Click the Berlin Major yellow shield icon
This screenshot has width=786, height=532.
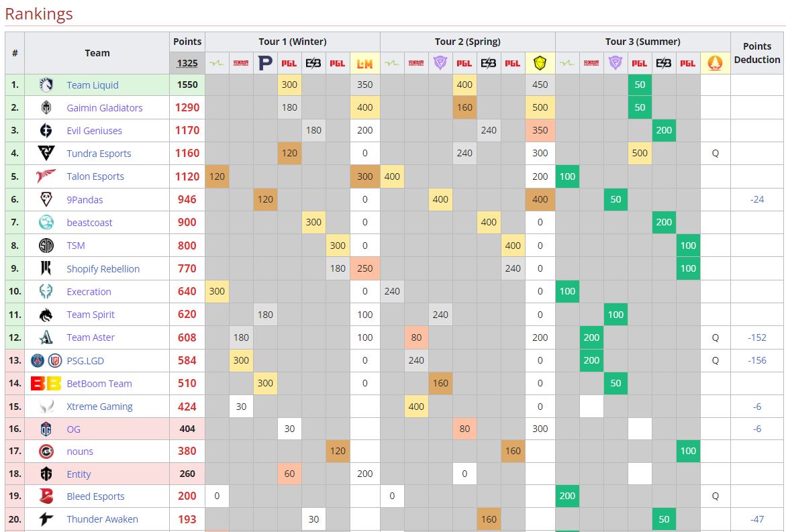click(x=540, y=63)
